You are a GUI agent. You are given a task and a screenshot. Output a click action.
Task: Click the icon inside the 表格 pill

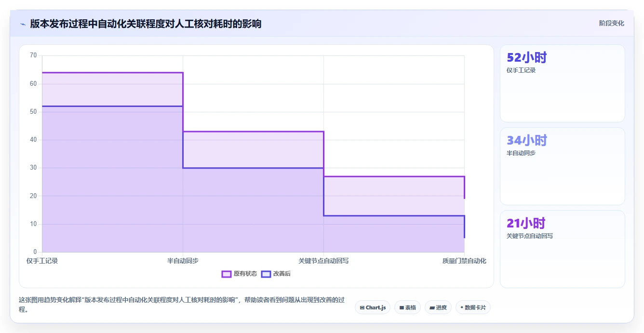[x=402, y=307]
